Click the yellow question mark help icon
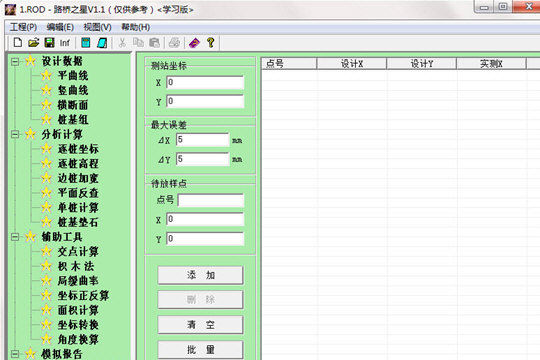 (x=210, y=43)
